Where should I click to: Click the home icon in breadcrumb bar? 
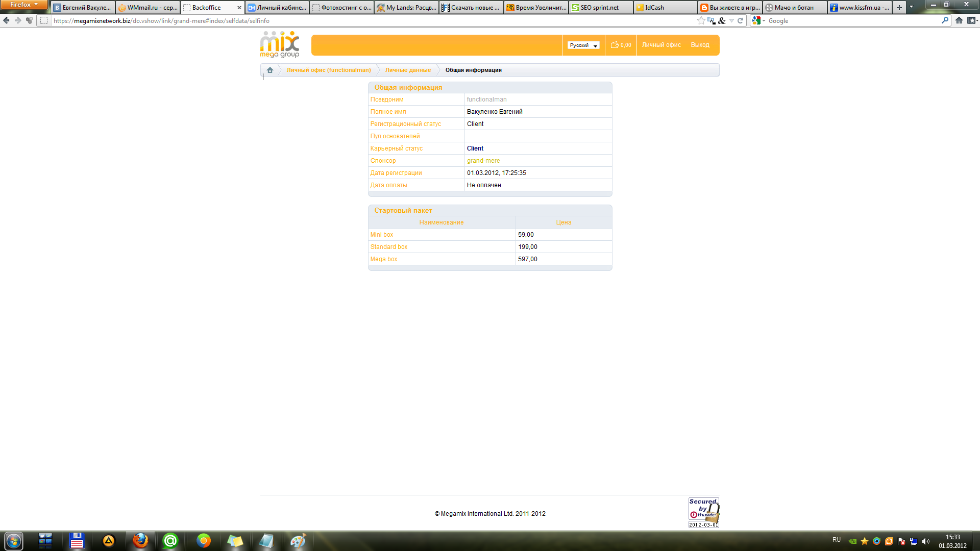point(269,70)
